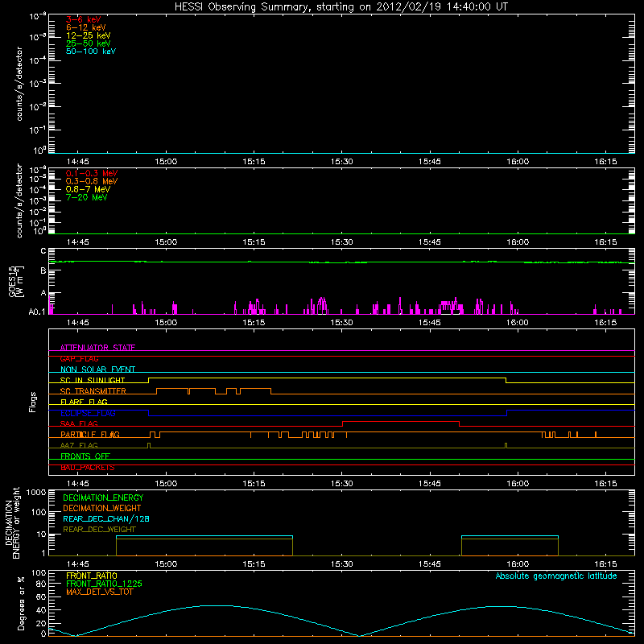Select the blue ECLIPSE_FLAG label

click(88, 413)
